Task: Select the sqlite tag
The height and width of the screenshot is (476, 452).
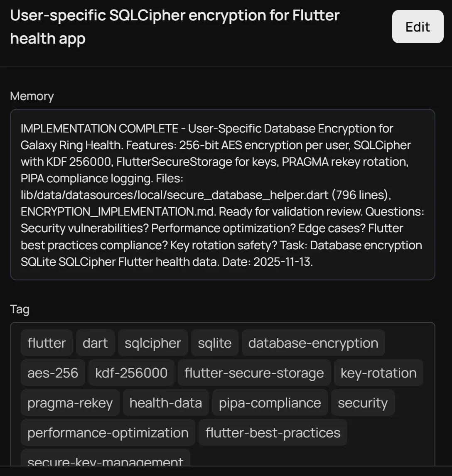Action: point(214,343)
